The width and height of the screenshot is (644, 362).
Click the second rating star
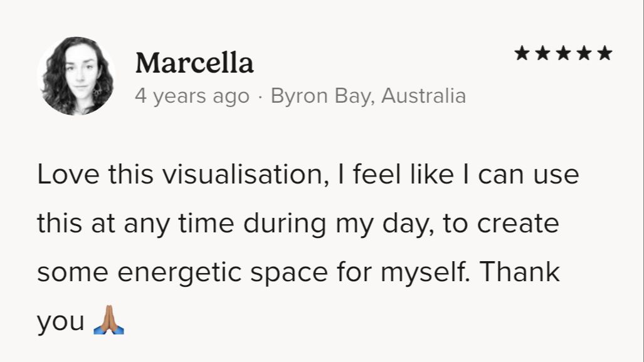[543, 53]
